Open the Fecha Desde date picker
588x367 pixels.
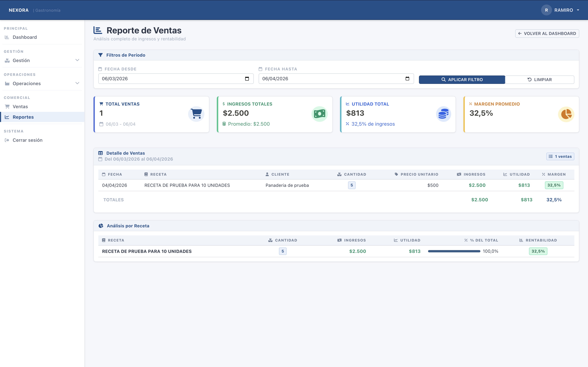click(x=247, y=78)
